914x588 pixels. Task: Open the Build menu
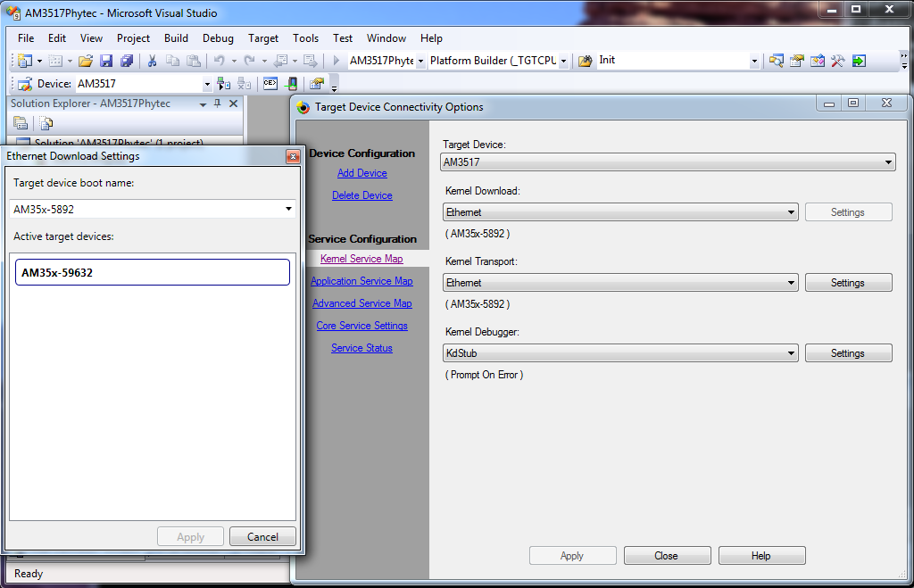coord(176,37)
